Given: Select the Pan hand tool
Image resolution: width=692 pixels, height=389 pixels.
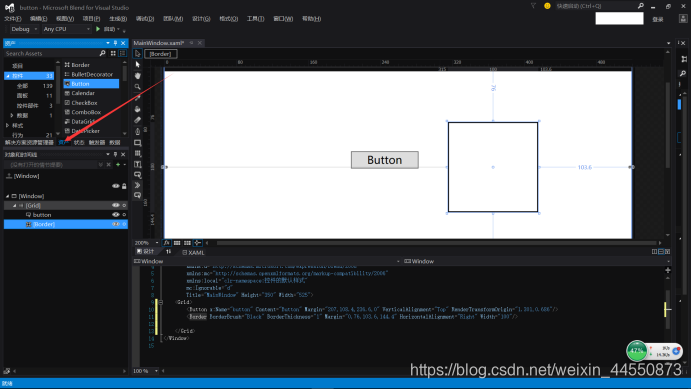Looking at the screenshot, I should 138,76.
